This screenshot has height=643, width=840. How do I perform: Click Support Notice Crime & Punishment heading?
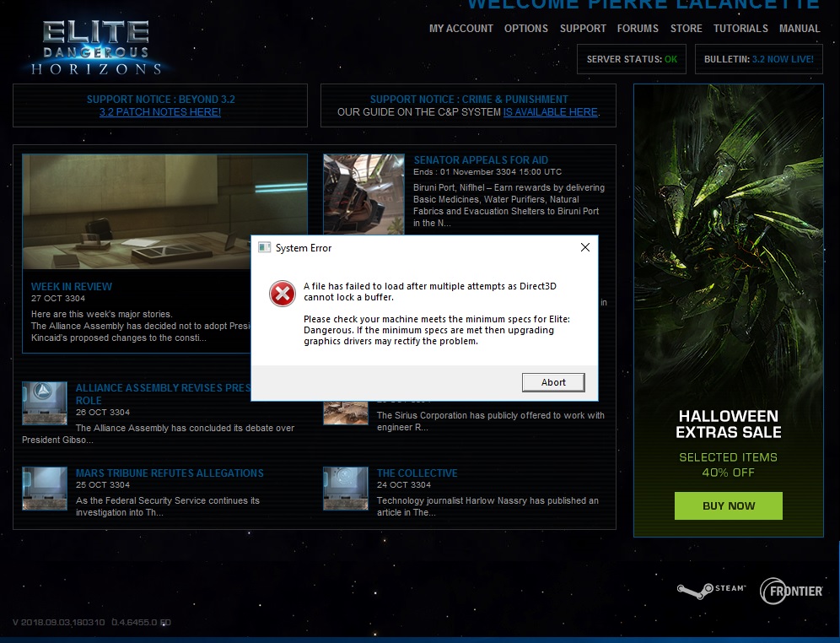[469, 99]
